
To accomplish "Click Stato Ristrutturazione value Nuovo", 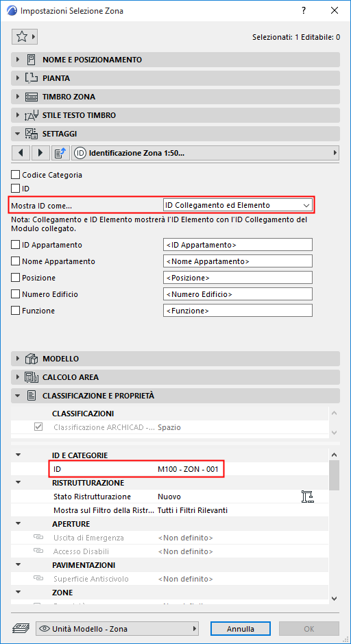I will [169, 497].
